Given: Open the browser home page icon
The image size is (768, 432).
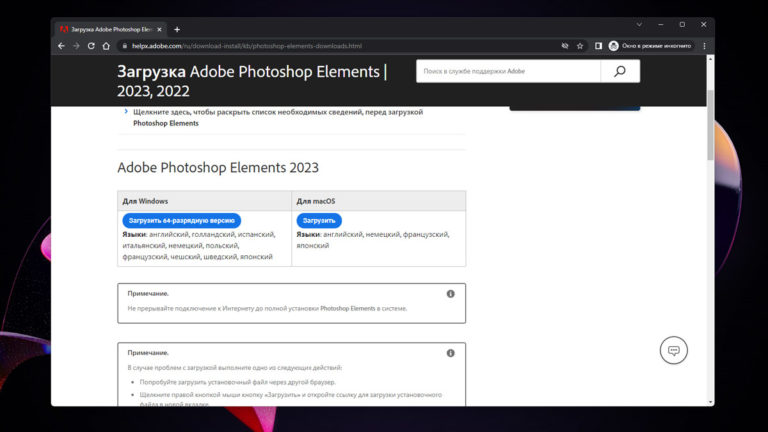Looking at the screenshot, I should click(x=106, y=46).
